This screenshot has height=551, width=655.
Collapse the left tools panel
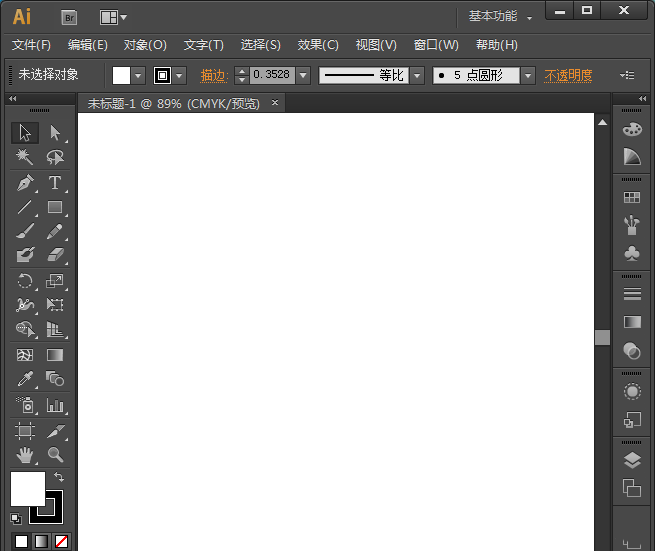[x=13, y=99]
